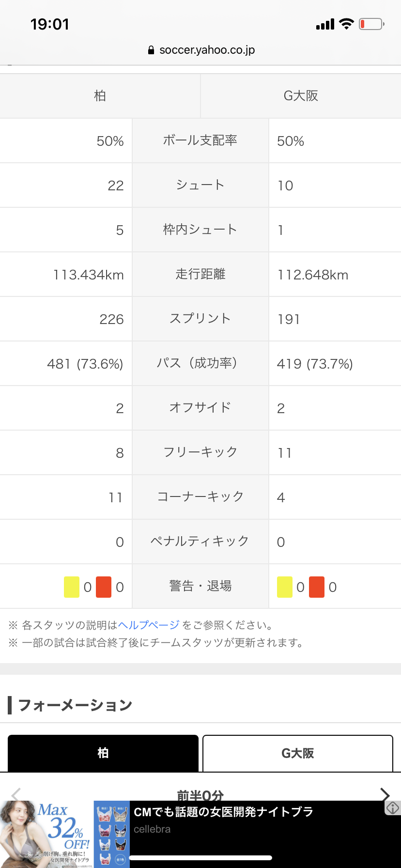Tap 柏's red card icon
This screenshot has height=868, width=401.
point(104,587)
